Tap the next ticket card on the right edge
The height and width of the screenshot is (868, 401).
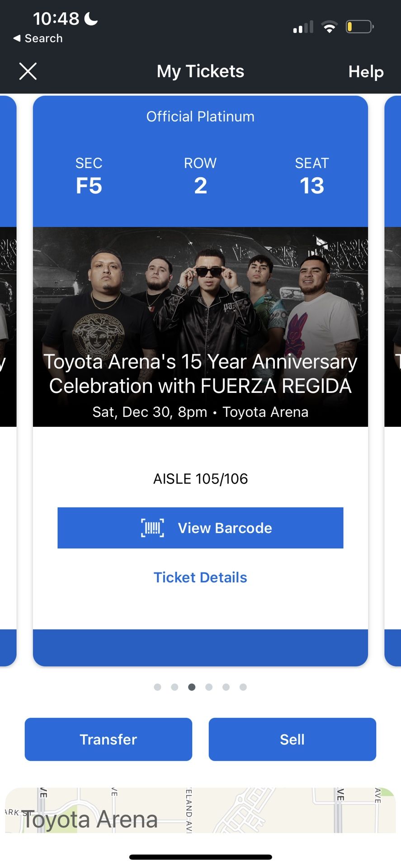(392, 381)
